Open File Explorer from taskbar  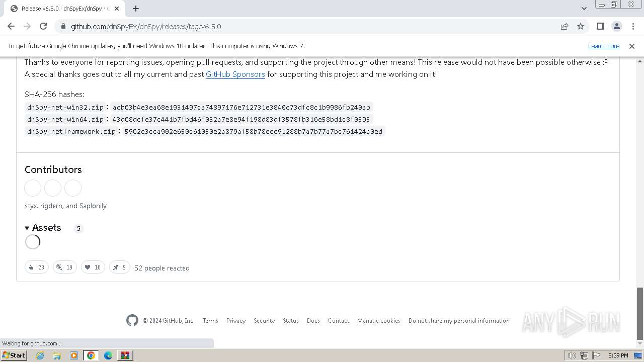pos(57,355)
